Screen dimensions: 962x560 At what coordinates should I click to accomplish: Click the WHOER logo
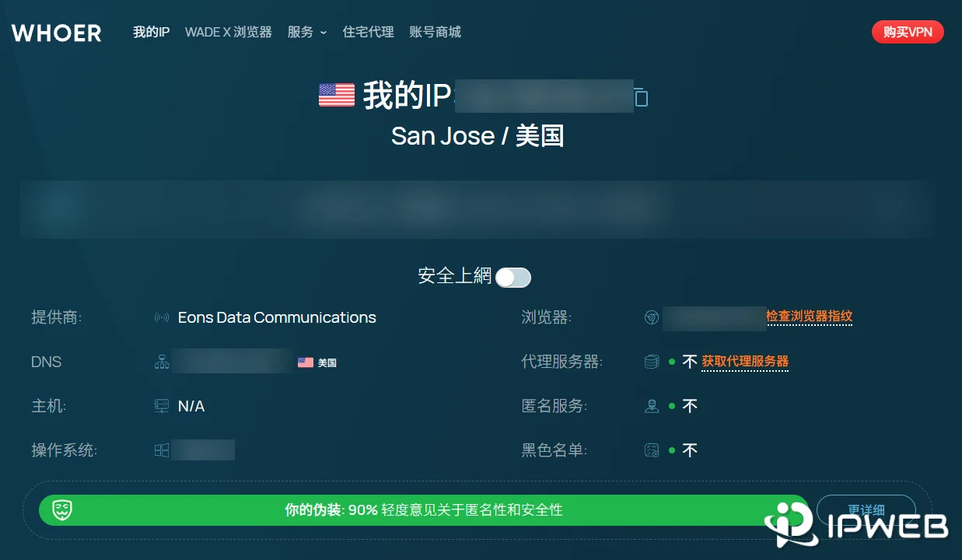[56, 33]
